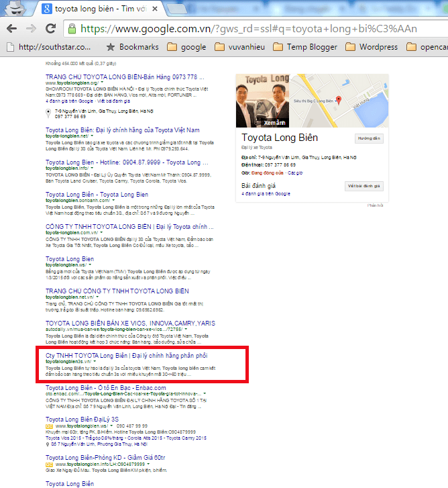Expand dropdown arrow beside toyotalongbien3s.vn

point(95,361)
